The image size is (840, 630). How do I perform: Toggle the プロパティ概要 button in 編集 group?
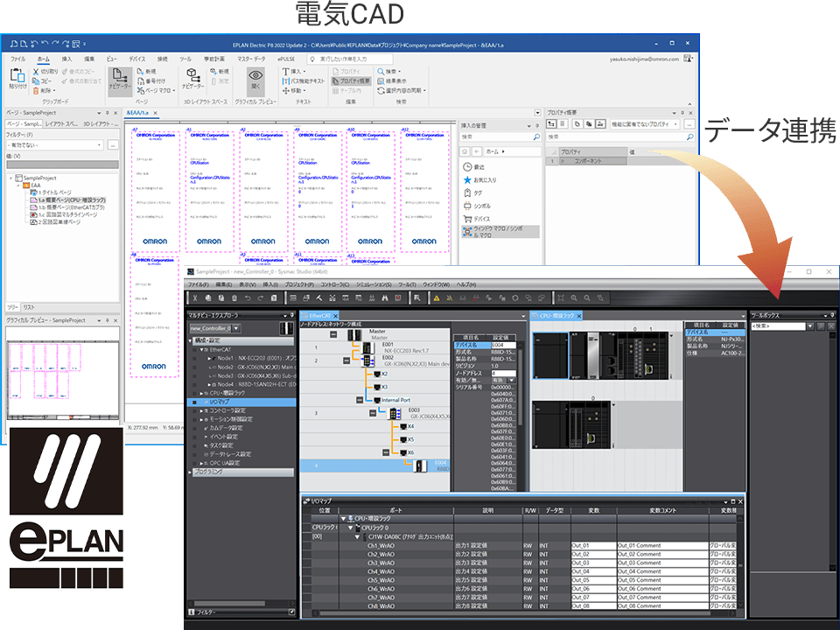pyautogui.click(x=351, y=80)
